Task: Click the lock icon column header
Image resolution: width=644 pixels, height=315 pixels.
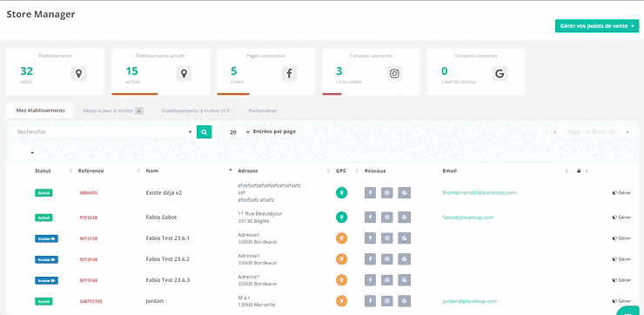Action: click(x=579, y=171)
